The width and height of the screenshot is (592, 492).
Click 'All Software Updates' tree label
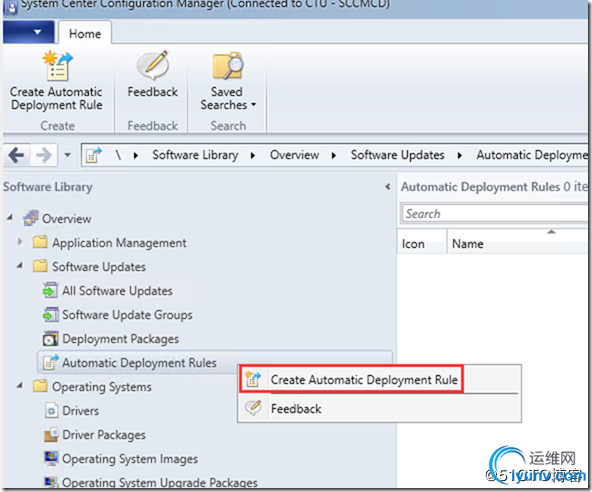[117, 291]
